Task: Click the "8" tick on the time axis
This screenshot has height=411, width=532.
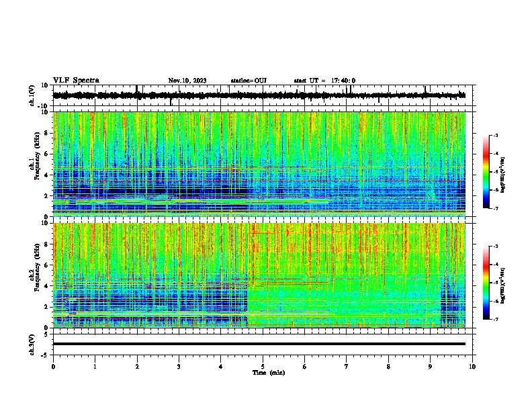Action: coord(388,367)
